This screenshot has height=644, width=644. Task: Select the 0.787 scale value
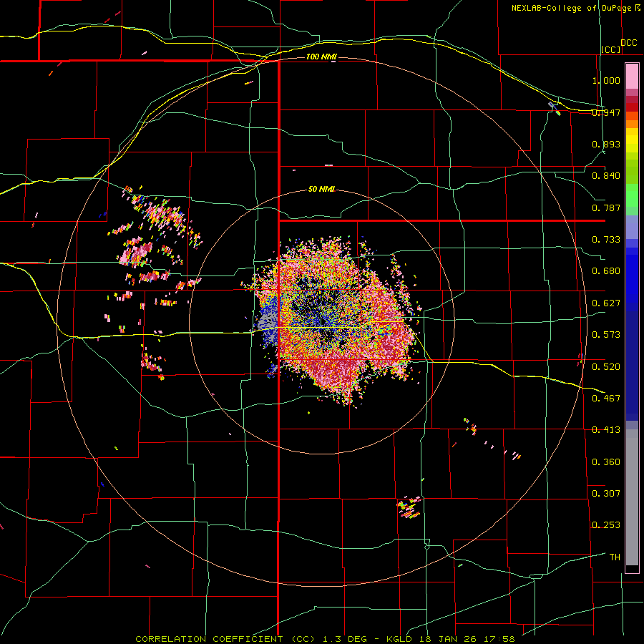pos(606,208)
